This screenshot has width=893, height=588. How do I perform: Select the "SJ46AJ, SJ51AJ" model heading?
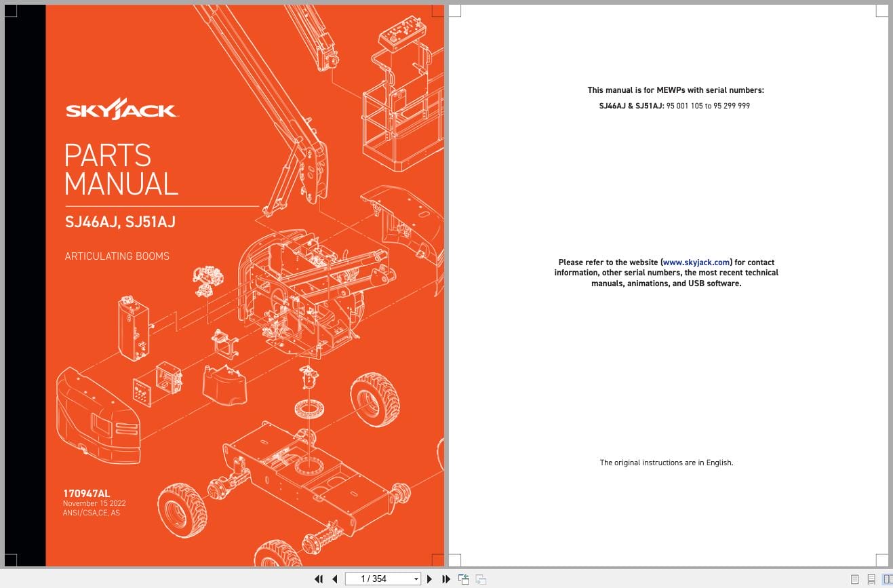120,222
